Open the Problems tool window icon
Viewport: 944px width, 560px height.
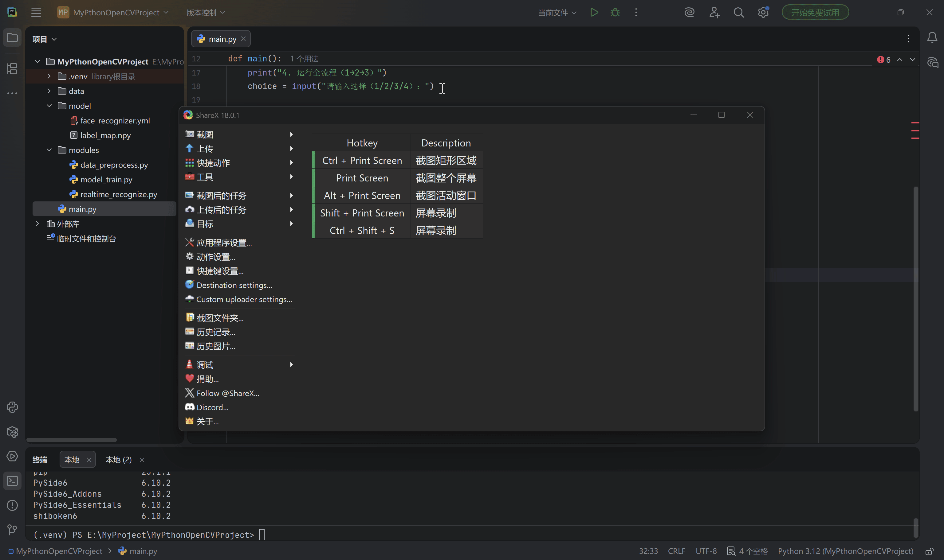[x=13, y=505]
